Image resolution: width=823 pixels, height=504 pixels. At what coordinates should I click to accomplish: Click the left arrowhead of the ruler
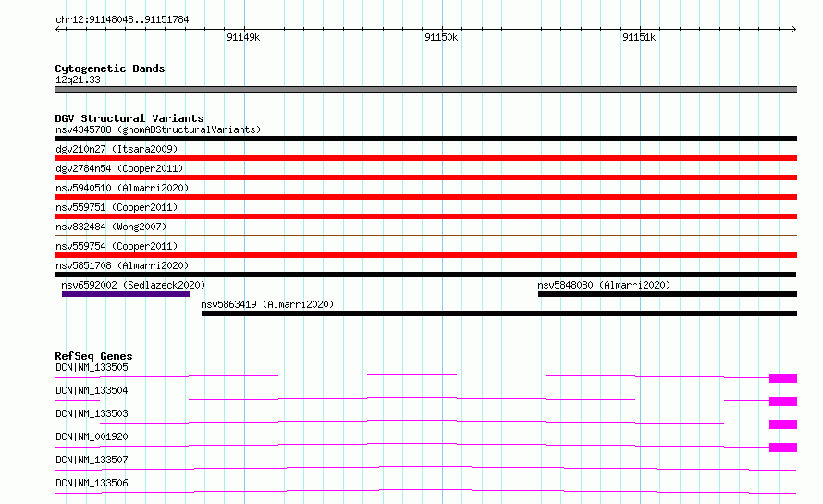(57, 29)
